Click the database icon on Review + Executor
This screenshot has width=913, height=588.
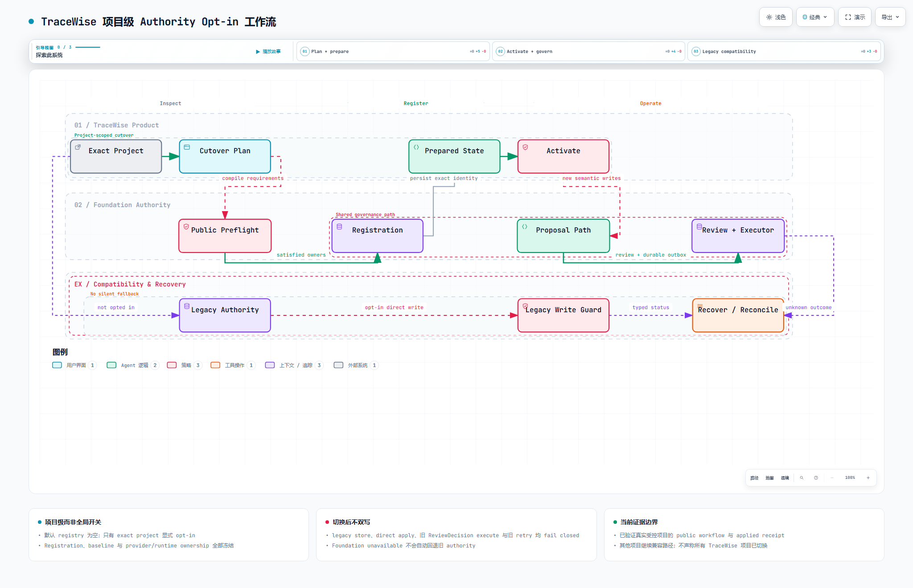coord(699,226)
